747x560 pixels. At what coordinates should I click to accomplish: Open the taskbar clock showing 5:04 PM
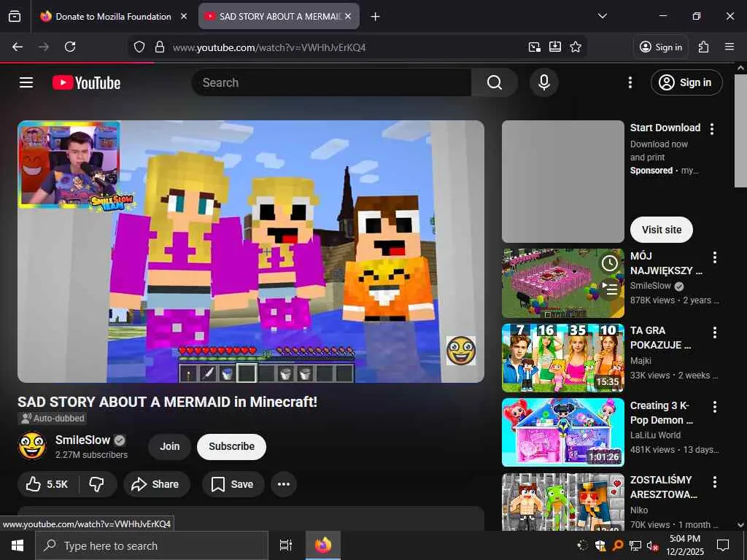click(x=684, y=545)
